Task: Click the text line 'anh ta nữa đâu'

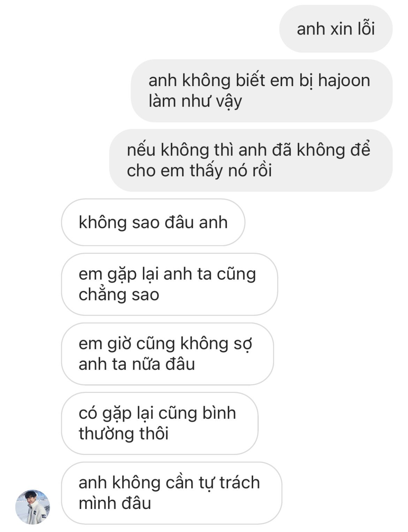Action: click(137, 364)
